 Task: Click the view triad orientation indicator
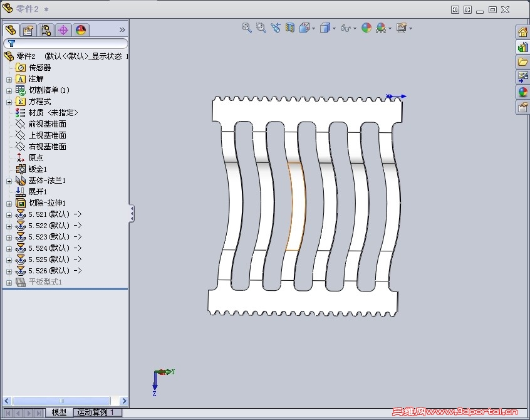pos(163,382)
